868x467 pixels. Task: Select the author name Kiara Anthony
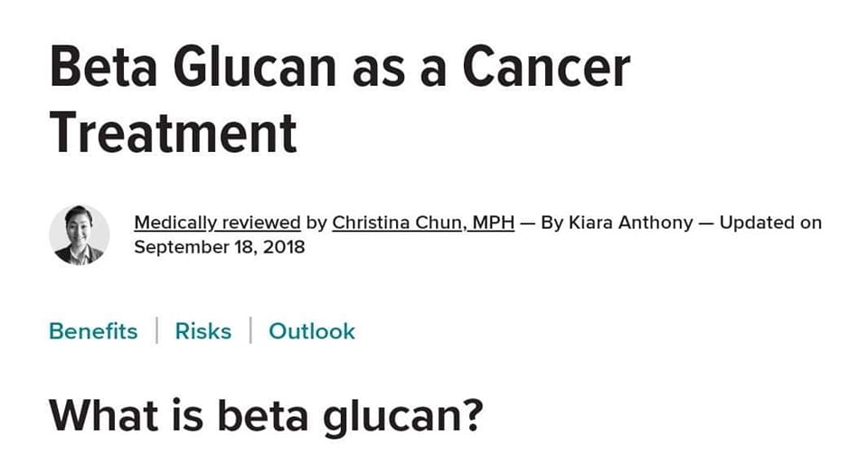(630, 223)
